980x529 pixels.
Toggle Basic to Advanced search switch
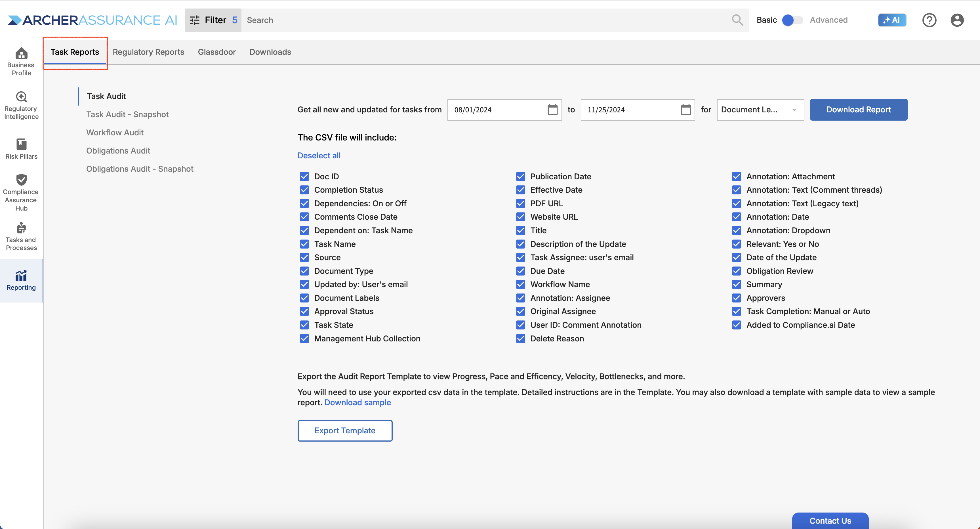point(792,20)
